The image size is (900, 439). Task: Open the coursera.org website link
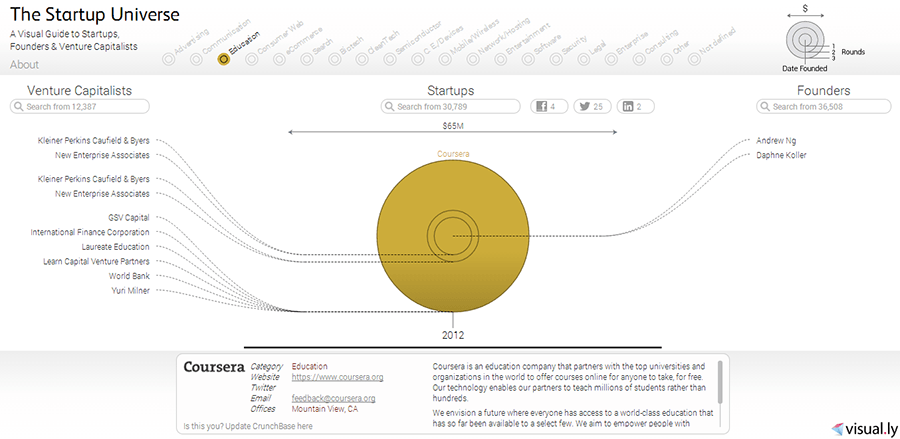[337, 377]
